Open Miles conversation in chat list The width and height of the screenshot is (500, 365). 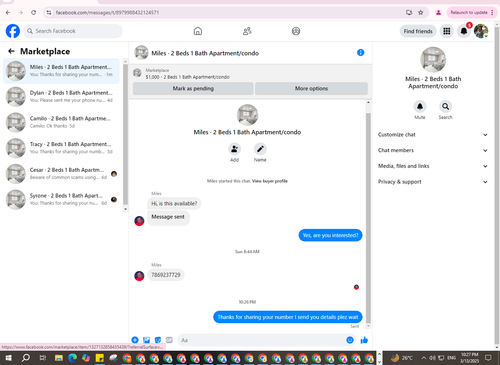pos(61,71)
